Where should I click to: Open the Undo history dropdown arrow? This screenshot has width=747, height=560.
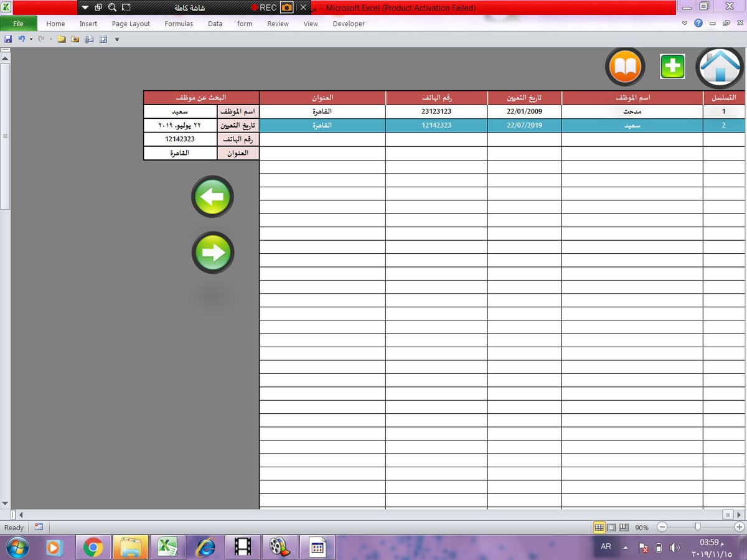click(x=31, y=39)
